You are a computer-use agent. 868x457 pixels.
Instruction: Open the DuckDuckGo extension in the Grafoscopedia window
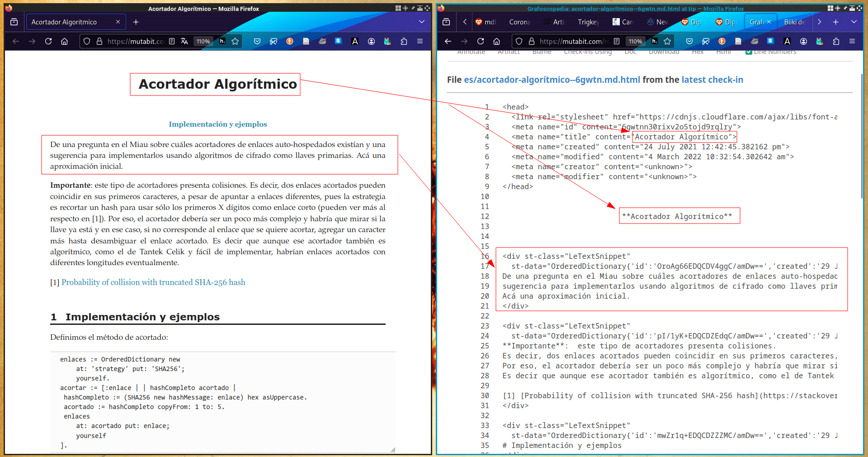point(722,41)
